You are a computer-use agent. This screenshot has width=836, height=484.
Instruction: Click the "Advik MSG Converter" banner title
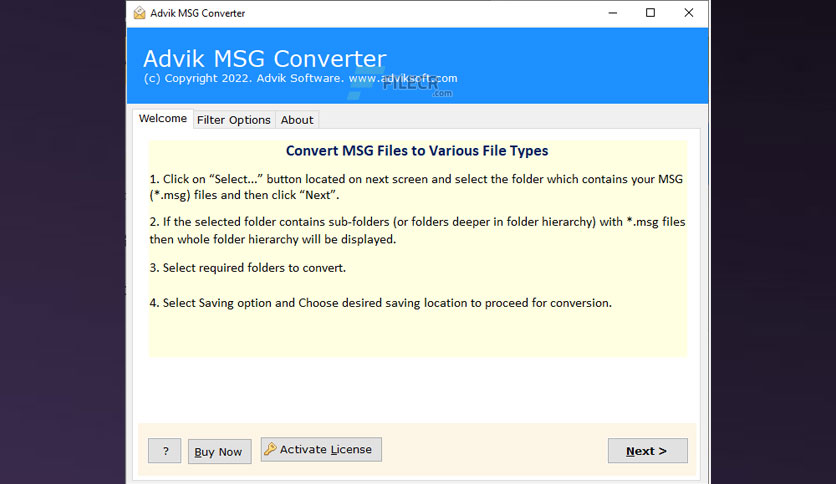[x=264, y=59]
